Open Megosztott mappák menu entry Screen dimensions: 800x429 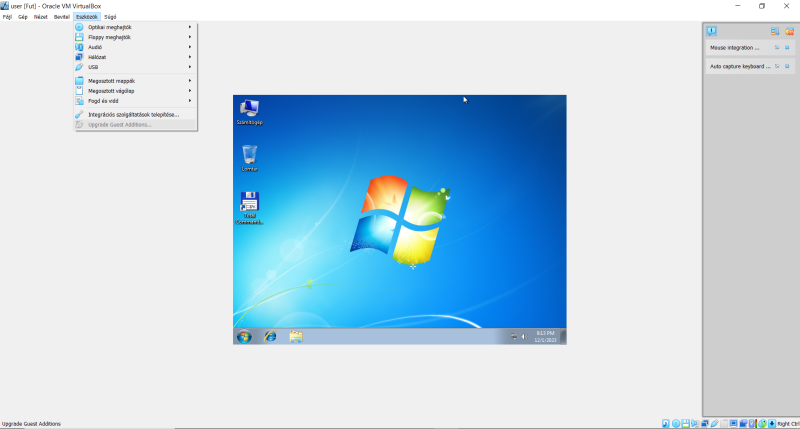tap(135, 81)
